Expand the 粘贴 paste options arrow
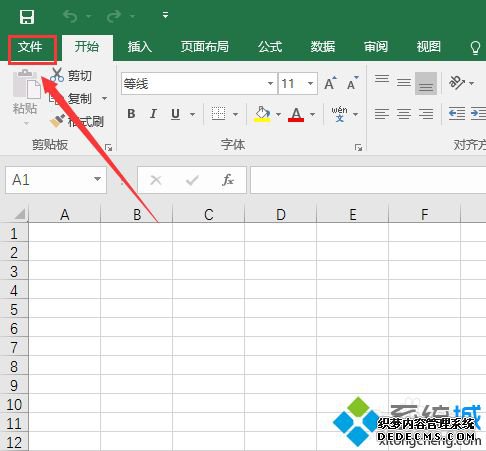This screenshot has width=486, height=451. click(26, 124)
